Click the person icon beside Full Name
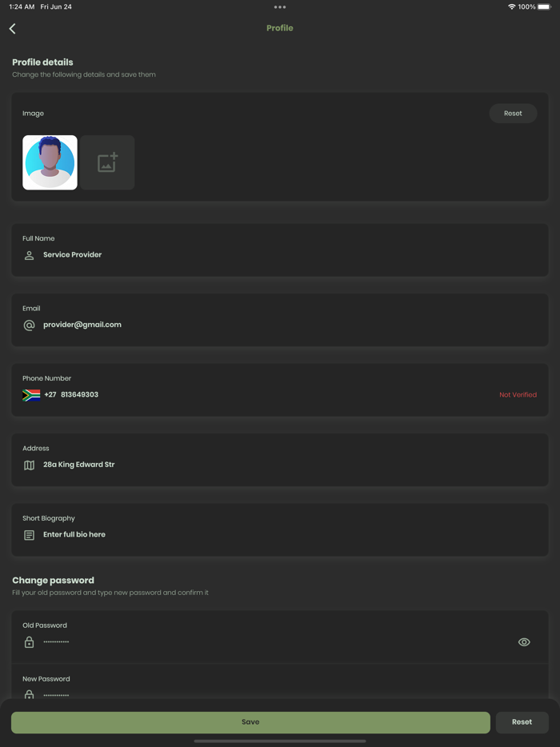Viewport: 560px width, 747px height. (x=29, y=255)
